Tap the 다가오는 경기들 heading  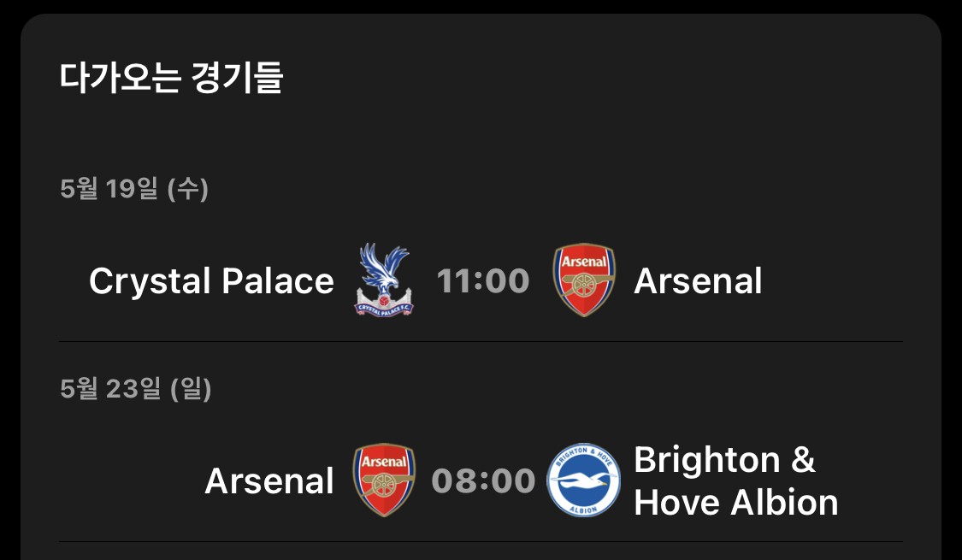pyautogui.click(x=170, y=78)
